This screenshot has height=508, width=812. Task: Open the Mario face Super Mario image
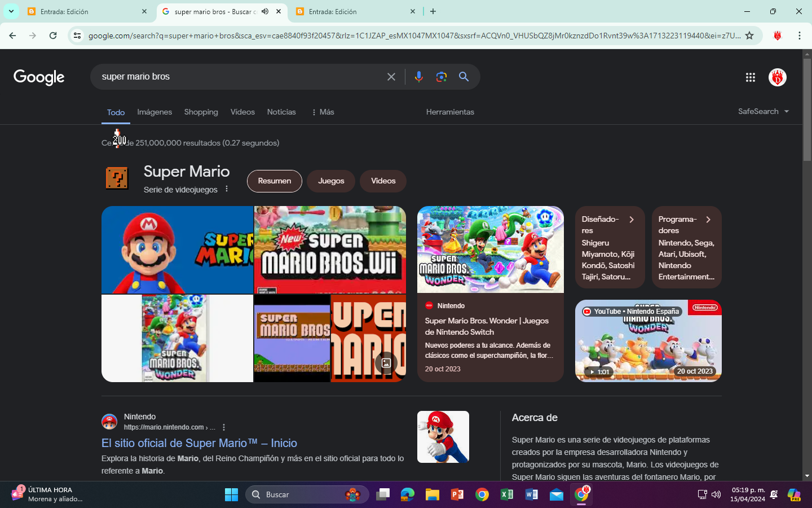coord(177,249)
